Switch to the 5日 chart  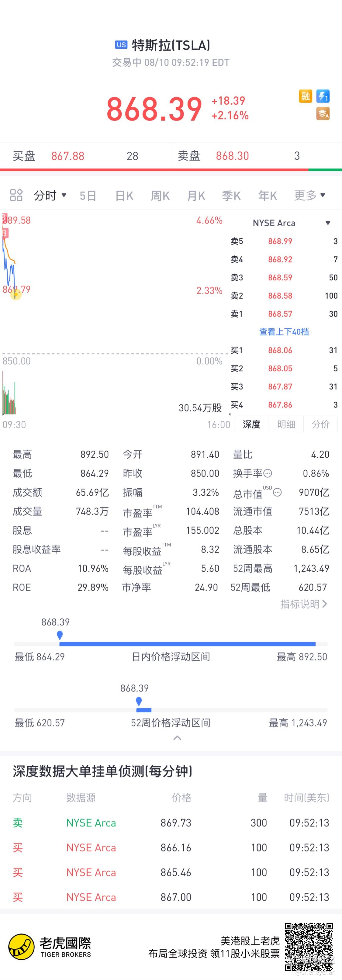pyautogui.click(x=88, y=196)
